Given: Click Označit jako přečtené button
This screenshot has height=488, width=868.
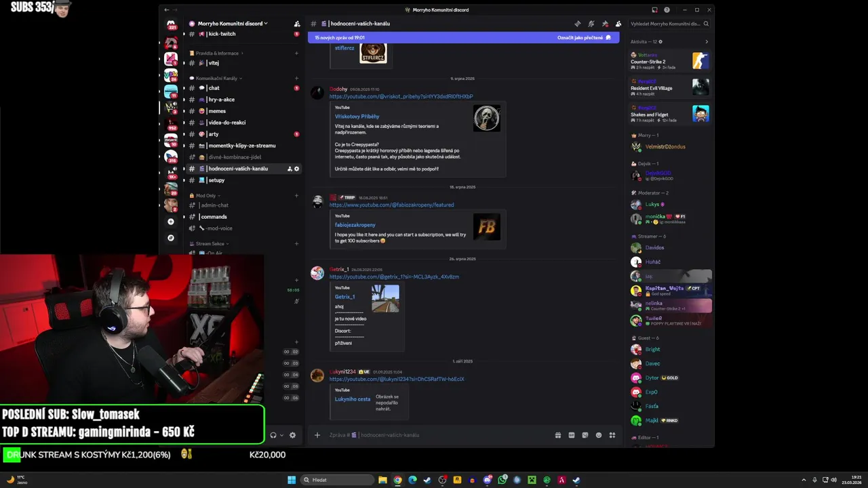Looking at the screenshot, I should tap(584, 38).
